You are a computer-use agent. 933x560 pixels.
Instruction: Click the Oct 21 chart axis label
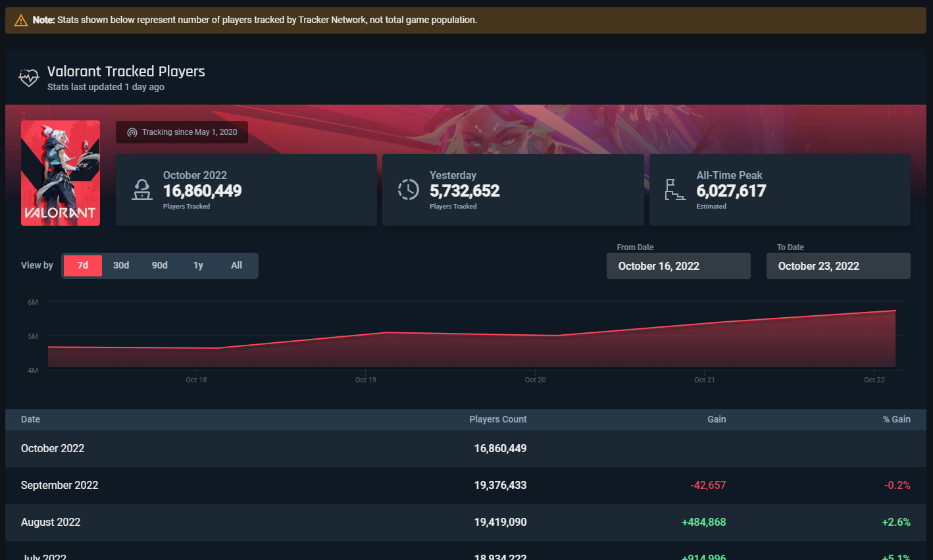coord(705,380)
